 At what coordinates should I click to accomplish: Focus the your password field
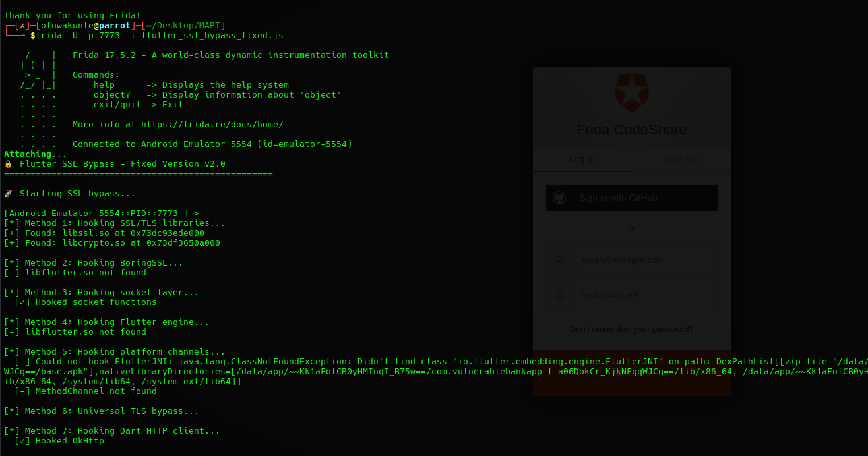point(632,294)
